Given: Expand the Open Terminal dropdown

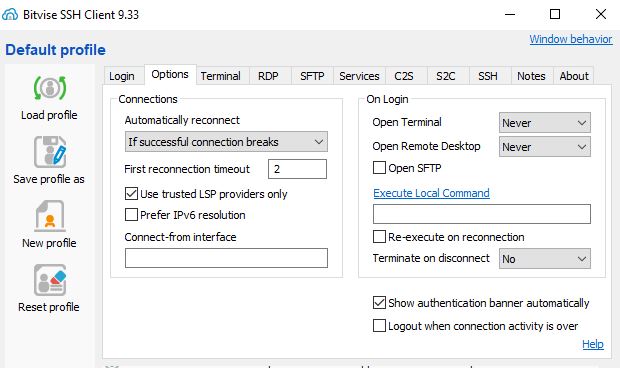Looking at the screenshot, I should click(544, 123).
